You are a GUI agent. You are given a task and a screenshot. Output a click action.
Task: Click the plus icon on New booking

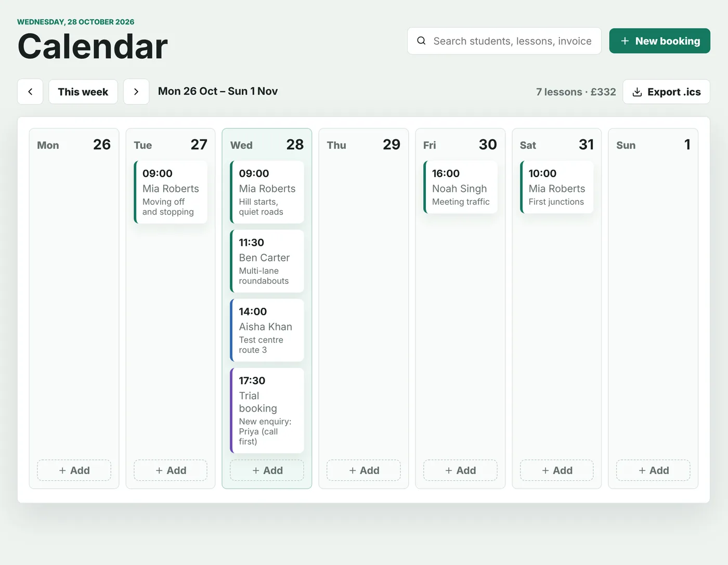click(625, 41)
